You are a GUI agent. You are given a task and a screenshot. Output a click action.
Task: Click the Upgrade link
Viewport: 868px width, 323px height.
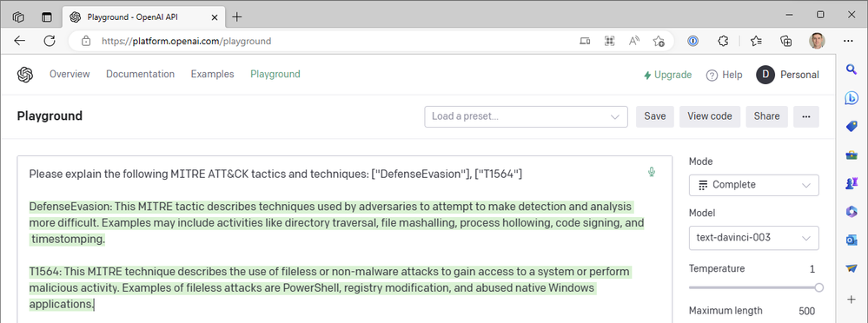tap(667, 75)
